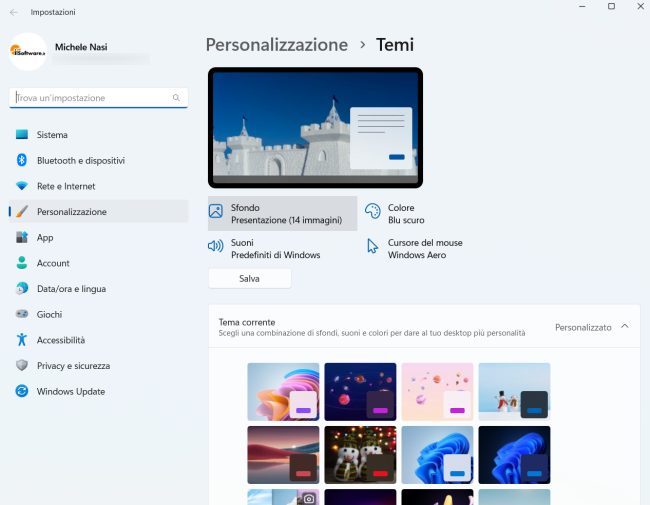The height and width of the screenshot is (505, 650).
Task: Select the dark blue planets theme
Action: [360, 392]
